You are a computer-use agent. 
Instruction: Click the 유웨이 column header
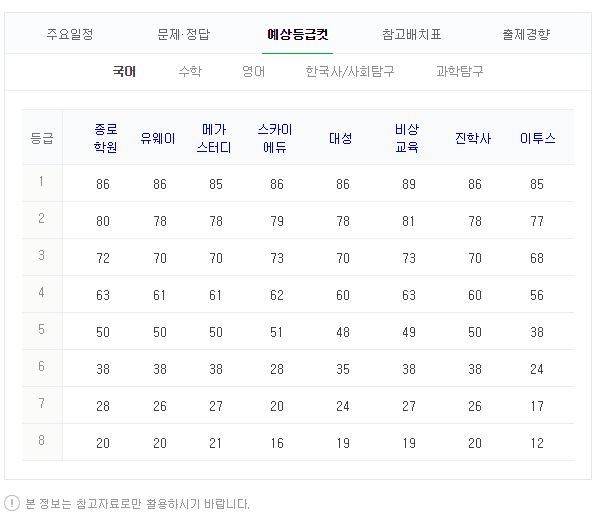[x=160, y=138]
